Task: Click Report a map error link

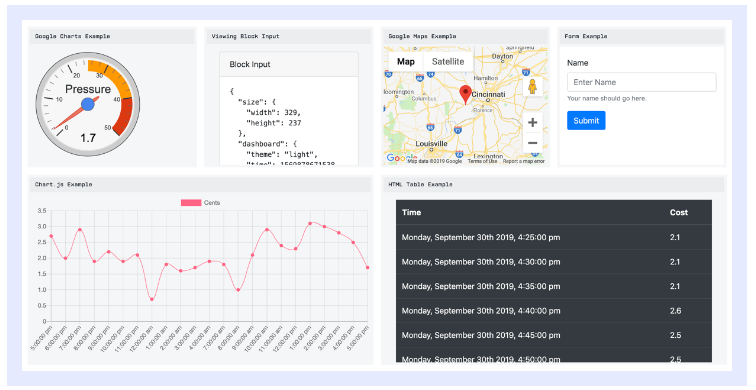Action: (524, 161)
